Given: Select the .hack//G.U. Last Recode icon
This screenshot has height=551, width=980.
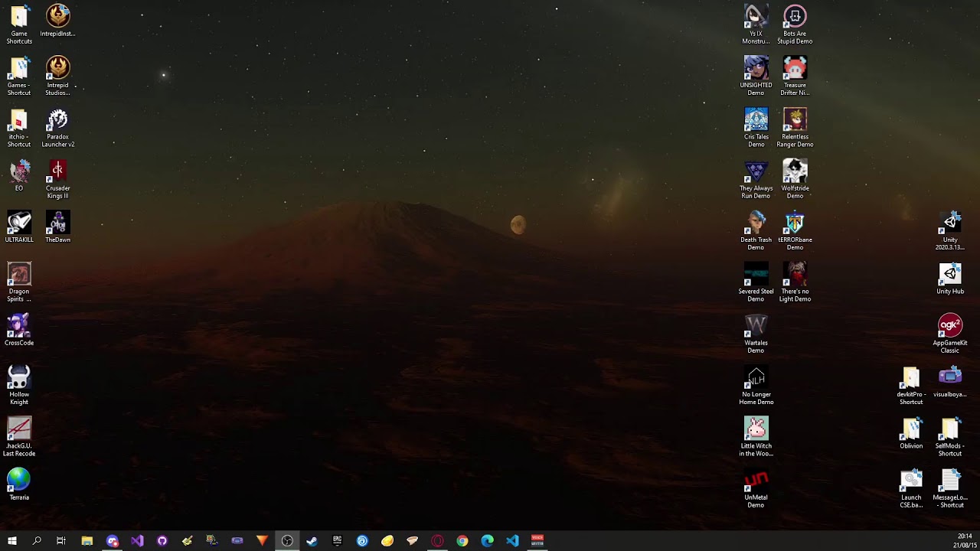Looking at the screenshot, I should (x=19, y=436).
